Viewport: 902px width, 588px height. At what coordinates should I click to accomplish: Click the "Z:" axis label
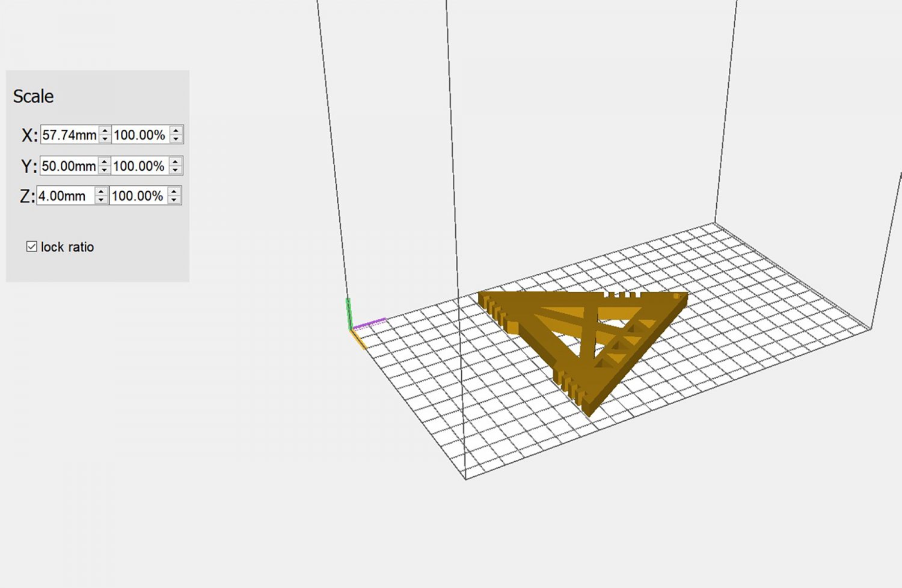27,197
